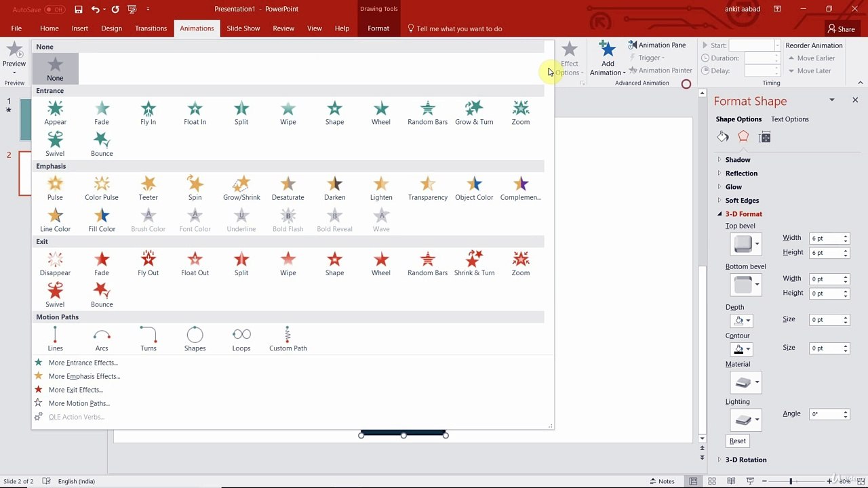Apply the Fly Out exit effect
Viewport: 868px width, 488px height.
(148, 263)
